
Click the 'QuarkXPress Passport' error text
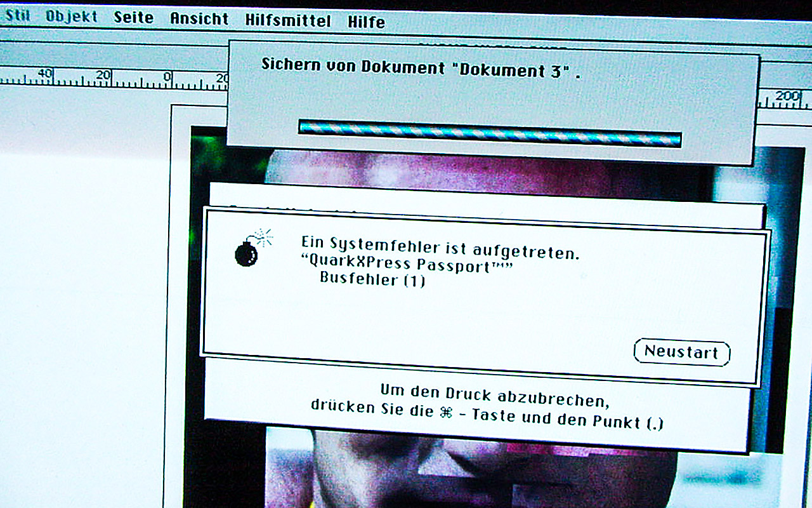click(x=406, y=263)
